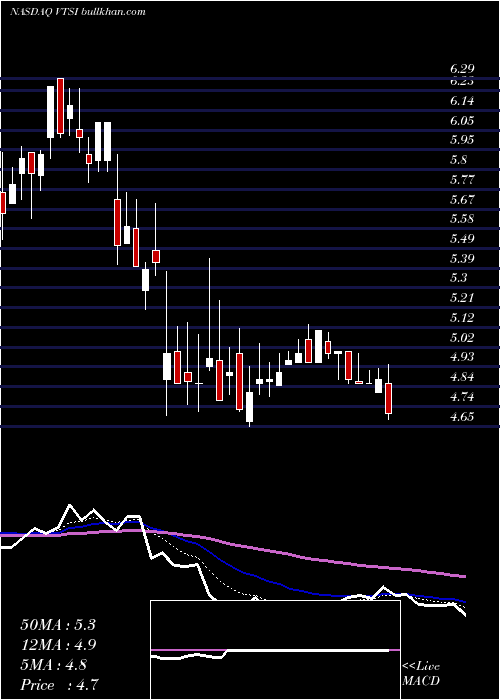Click the 5.67 price axis label

tap(462, 199)
